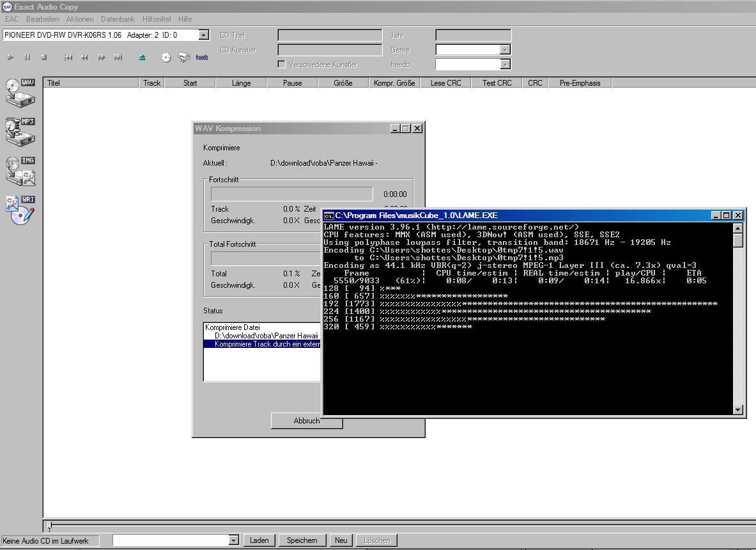The image size is (756, 550).
Task: Click the CD Künstler input field
Action: coord(330,50)
